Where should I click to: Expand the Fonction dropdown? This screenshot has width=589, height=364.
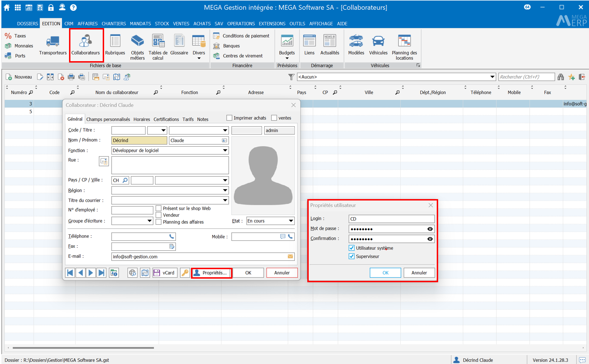pos(225,150)
